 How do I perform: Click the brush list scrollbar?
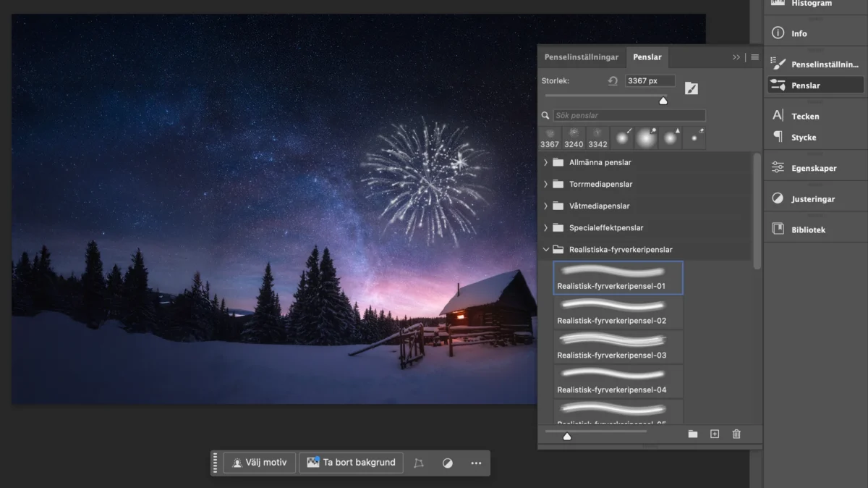(757, 210)
